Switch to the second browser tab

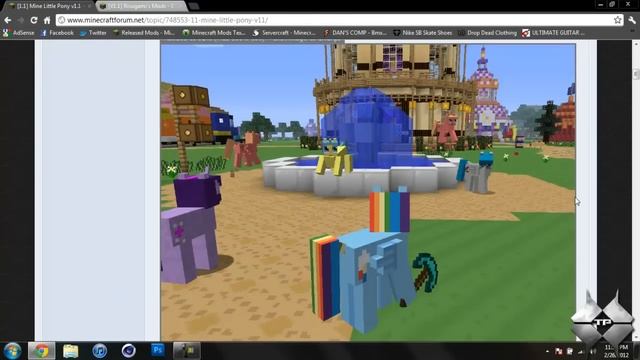point(141,6)
